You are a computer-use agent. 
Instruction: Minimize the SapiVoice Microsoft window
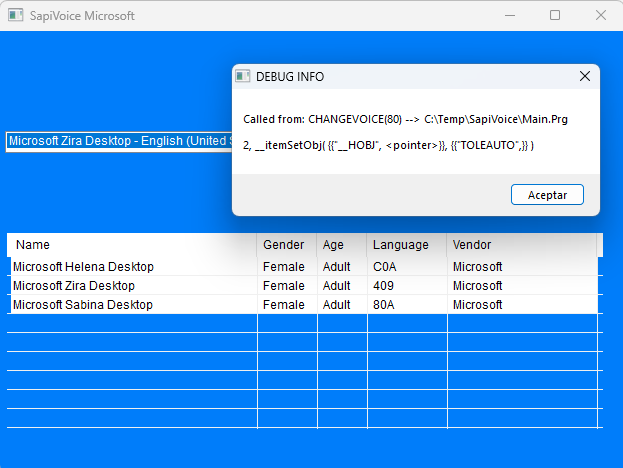510,15
